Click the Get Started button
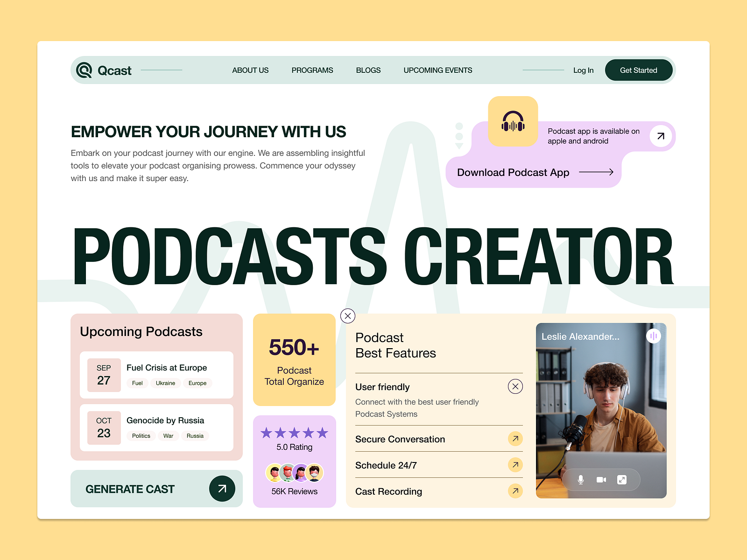 click(x=638, y=70)
